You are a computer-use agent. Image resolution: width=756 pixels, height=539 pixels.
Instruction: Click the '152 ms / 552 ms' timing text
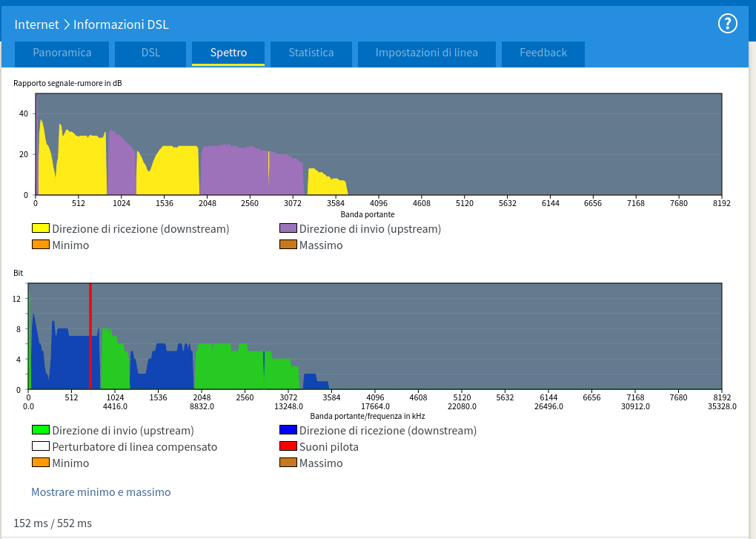coord(53,523)
